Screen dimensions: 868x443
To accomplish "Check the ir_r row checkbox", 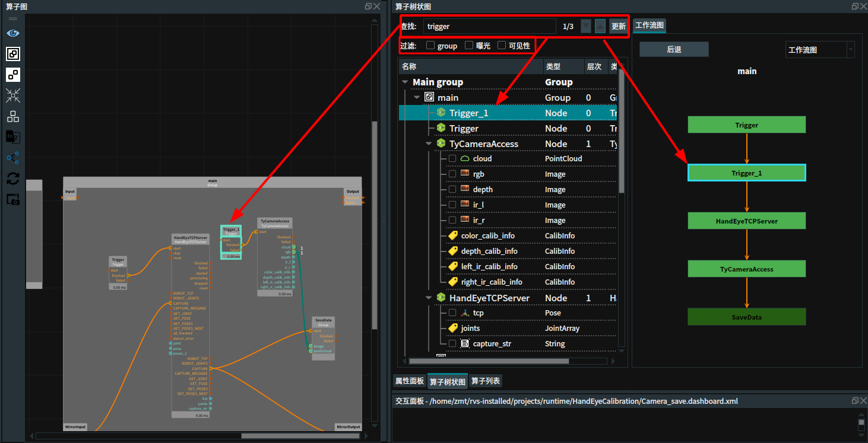I will 452,221.
